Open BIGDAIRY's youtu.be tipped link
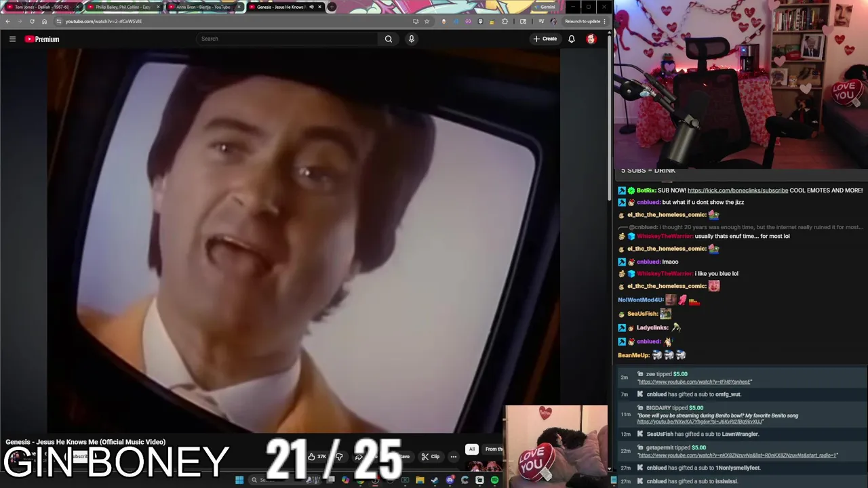Viewport: 868px width, 488px height. coord(700,422)
